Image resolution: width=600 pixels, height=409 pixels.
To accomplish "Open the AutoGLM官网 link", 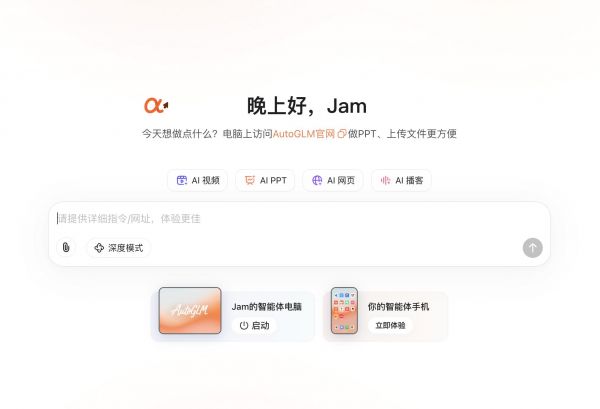I will [x=304, y=134].
